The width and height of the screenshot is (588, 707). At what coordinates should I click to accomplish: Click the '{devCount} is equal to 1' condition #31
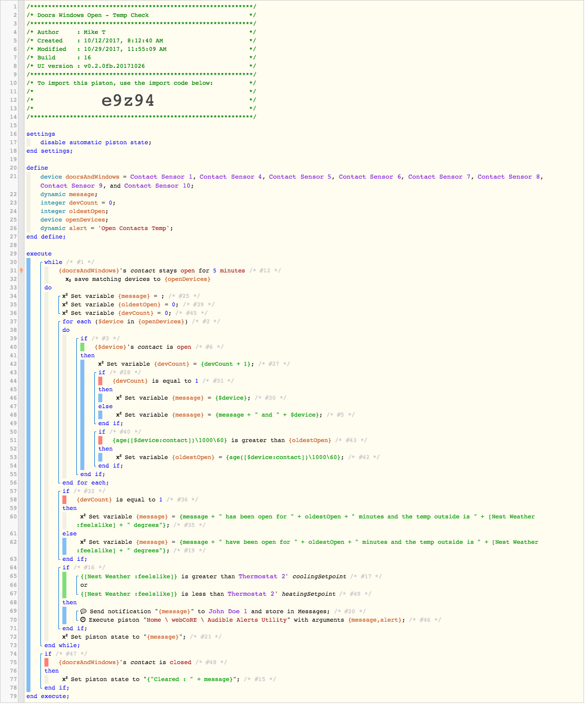155,381
